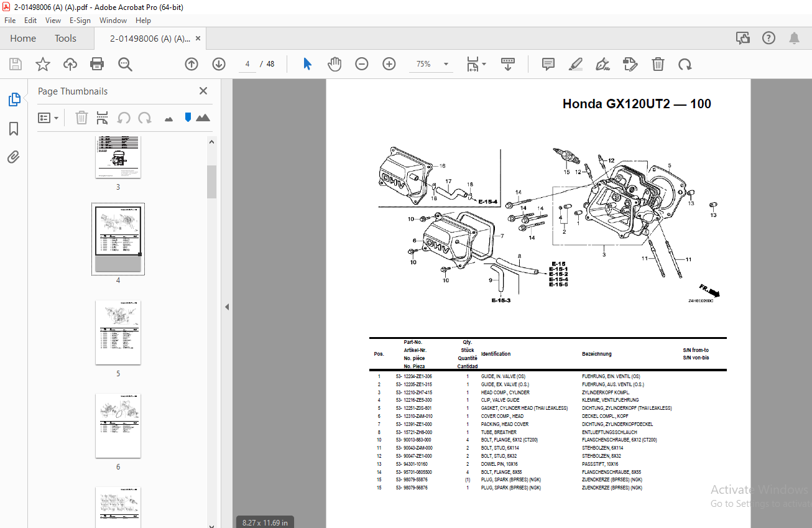812x528 pixels.
Task: Open the find text magnifier tool
Action: [x=125, y=64]
